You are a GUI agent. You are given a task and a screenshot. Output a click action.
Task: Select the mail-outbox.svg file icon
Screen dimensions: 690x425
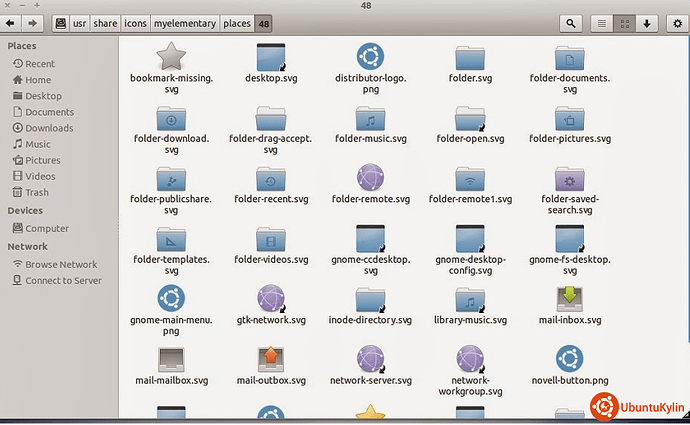[271, 358]
